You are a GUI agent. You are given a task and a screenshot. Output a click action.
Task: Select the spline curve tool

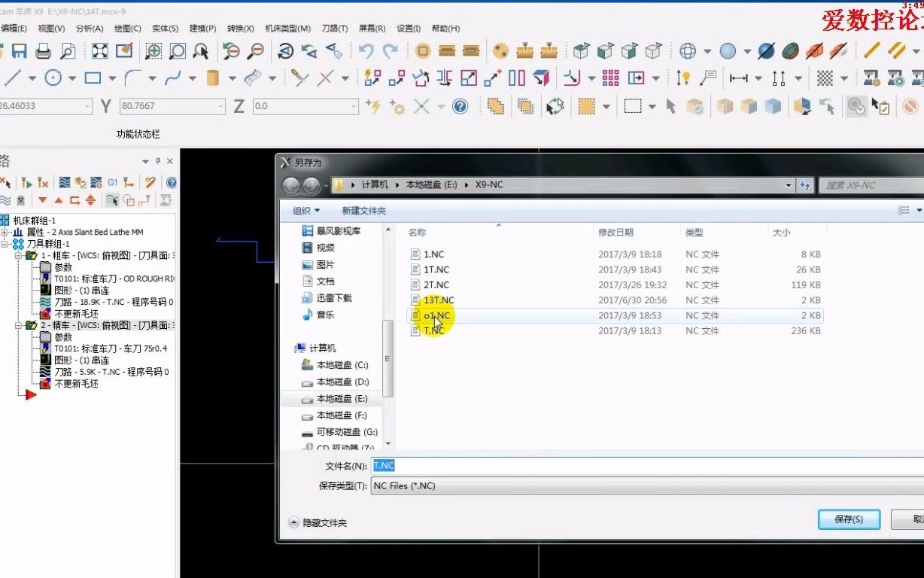[173, 78]
